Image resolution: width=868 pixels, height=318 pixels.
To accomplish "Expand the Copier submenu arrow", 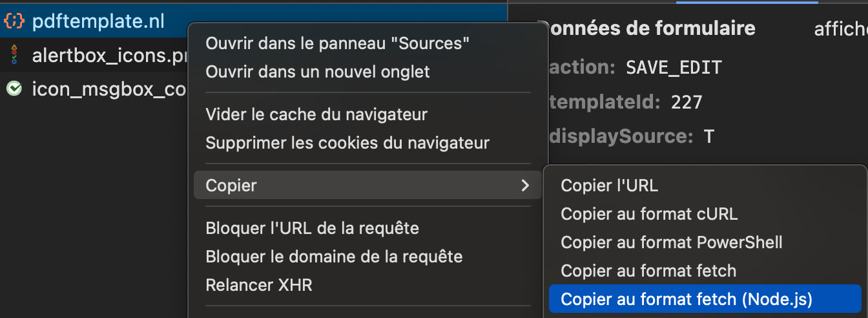I will (525, 185).
